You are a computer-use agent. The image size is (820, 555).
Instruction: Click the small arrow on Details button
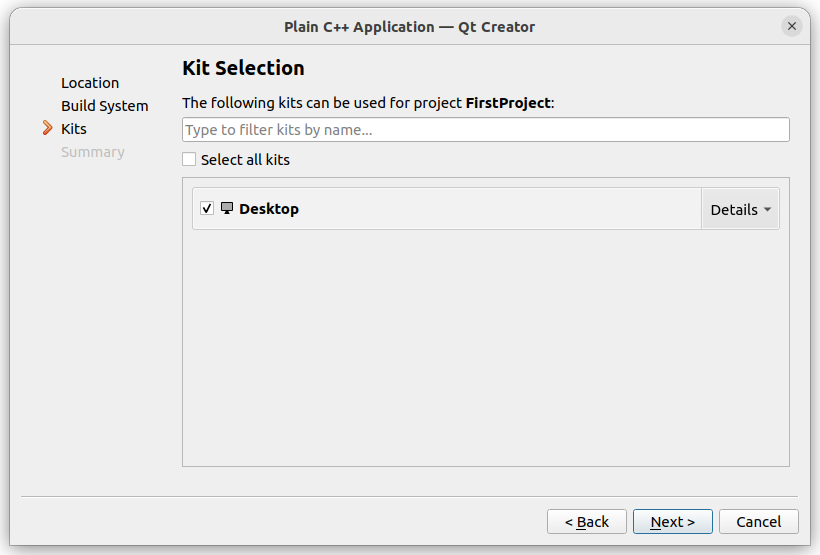pyautogui.click(x=767, y=209)
